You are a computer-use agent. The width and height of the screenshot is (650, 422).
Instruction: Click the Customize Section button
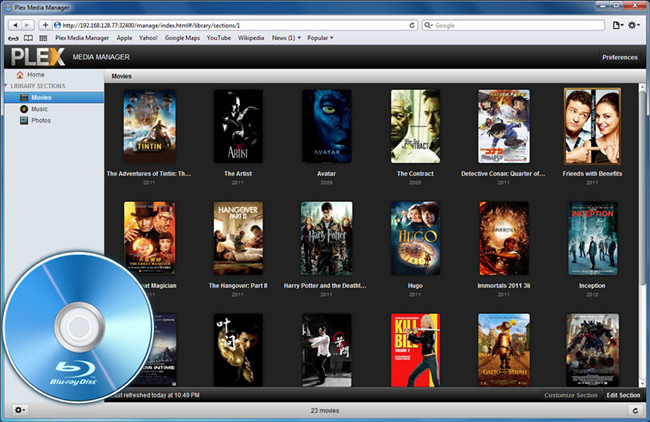(x=570, y=395)
